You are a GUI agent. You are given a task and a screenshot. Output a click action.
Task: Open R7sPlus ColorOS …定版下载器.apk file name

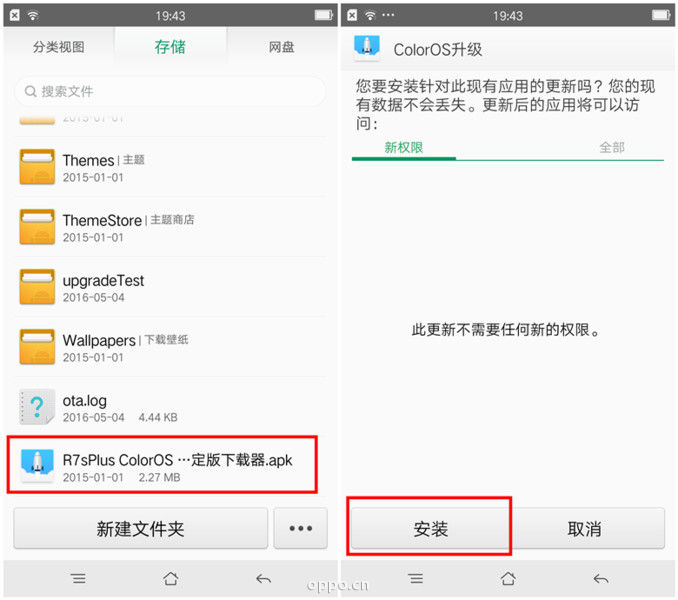tap(177, 460)
